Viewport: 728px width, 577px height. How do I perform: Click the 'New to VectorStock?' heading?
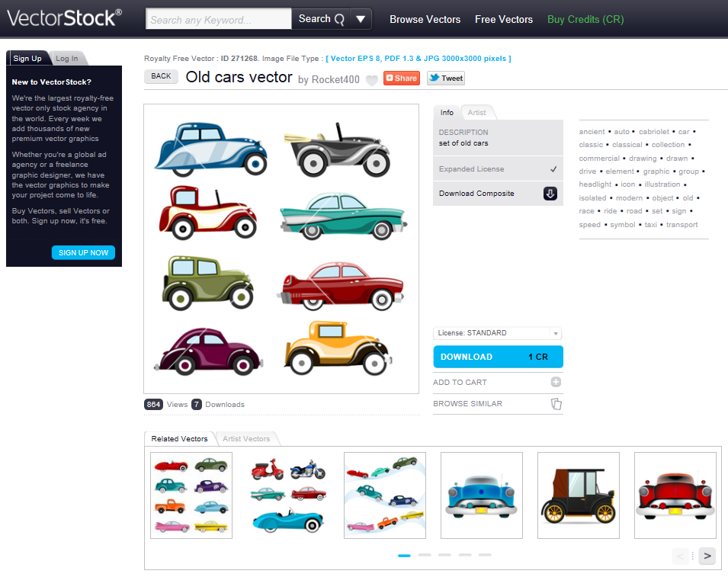[x=52, y=82]
